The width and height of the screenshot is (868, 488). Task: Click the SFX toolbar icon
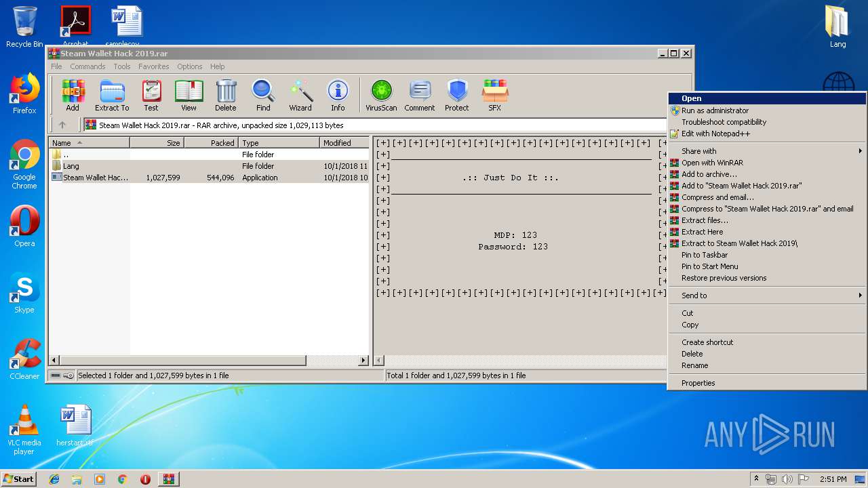tap(495, 95)
